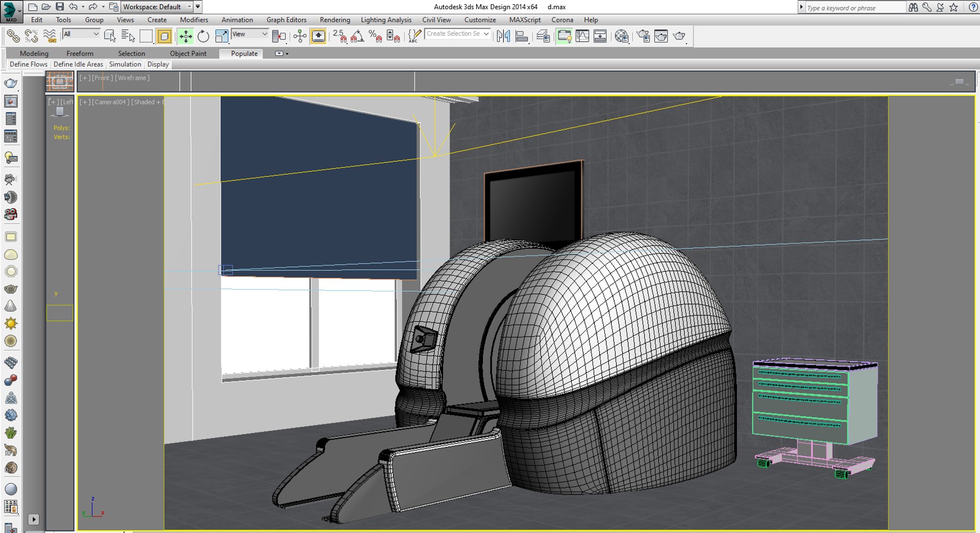This screenshot has height=533, width=980.
Task: Toggle Window/Crossing selection mode
Action: (x=164, y=36)
